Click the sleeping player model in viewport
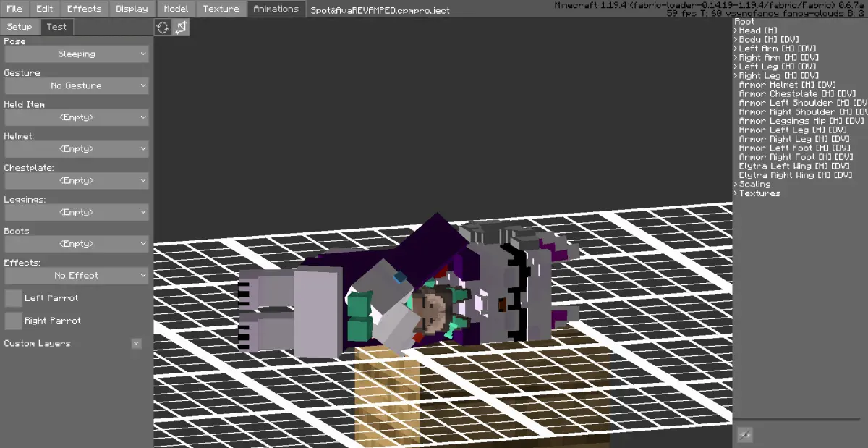 409,286
